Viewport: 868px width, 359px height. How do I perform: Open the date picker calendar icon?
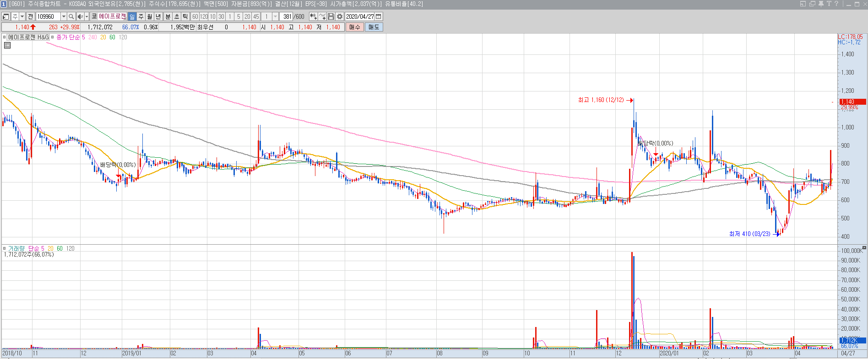coord(379,16)
